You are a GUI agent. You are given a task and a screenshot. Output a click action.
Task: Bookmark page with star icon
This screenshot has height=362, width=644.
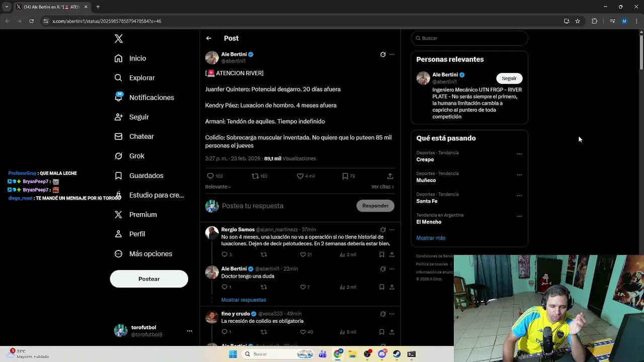coord(578,21)
